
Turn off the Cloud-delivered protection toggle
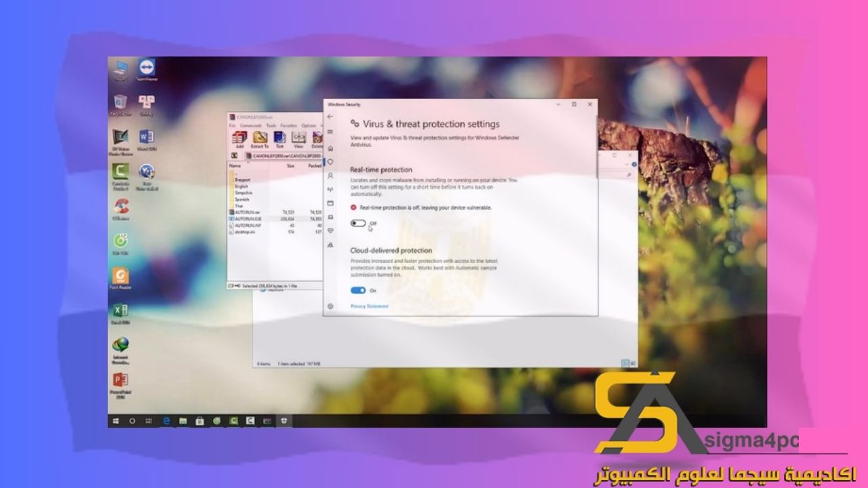click(358, 290)
